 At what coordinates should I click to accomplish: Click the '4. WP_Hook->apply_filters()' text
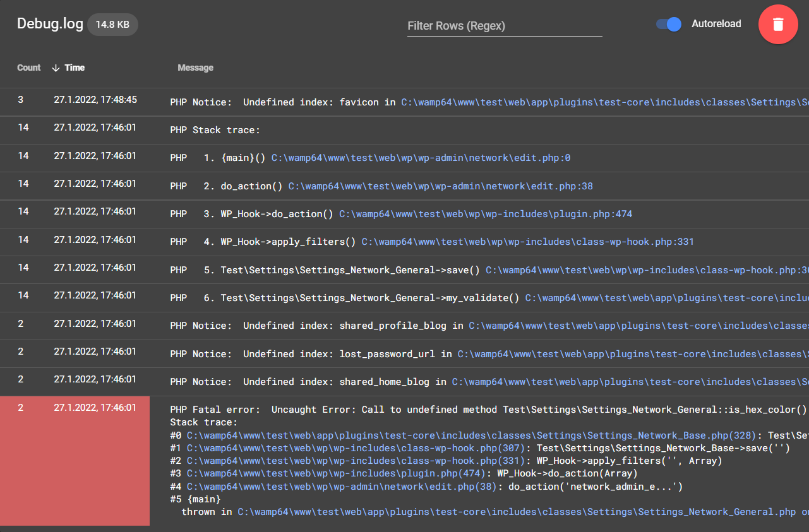(280, 242)
